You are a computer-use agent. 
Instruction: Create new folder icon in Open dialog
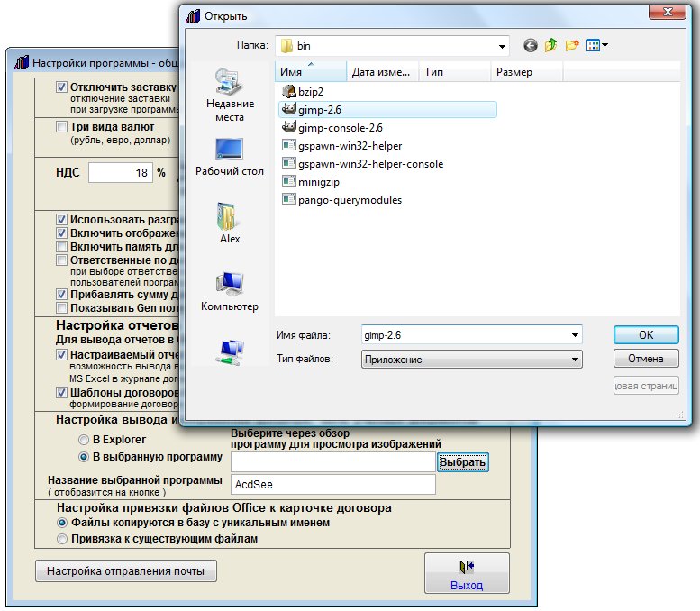(572, 46)
